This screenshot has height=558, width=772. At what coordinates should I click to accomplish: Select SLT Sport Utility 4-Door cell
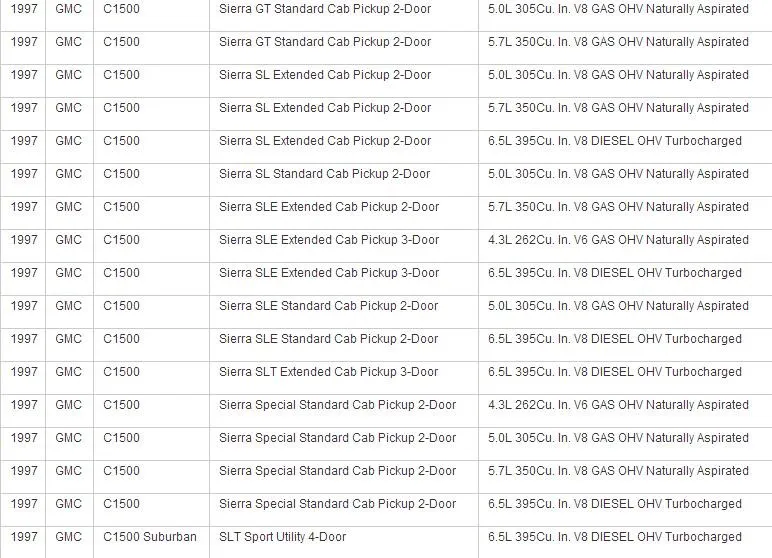tap(283, 537)
